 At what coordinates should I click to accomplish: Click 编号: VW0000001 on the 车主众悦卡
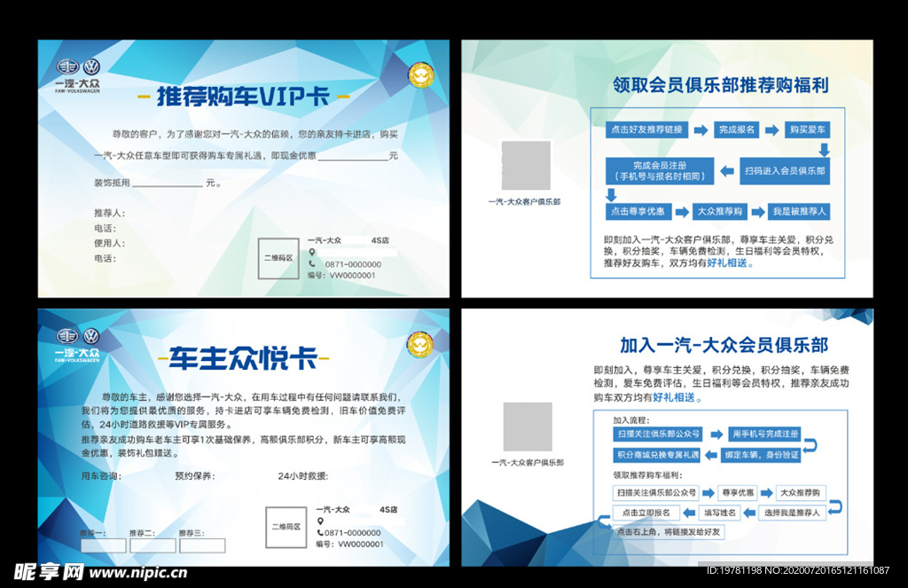(x=349, y=545)
